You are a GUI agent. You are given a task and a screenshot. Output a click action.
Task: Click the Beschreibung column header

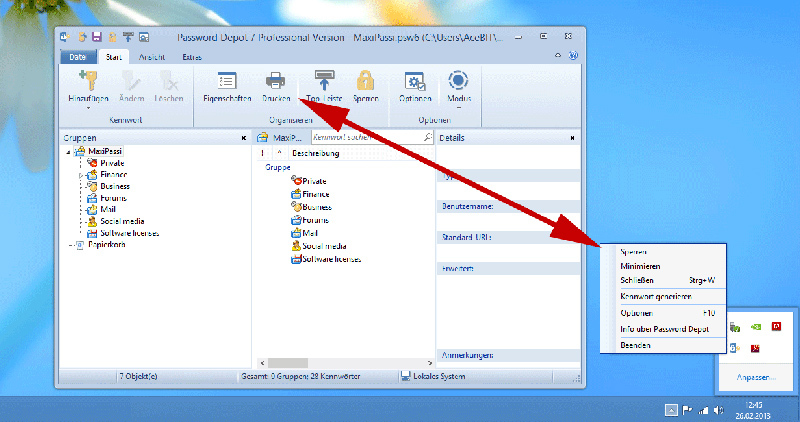tap(315, 153)
